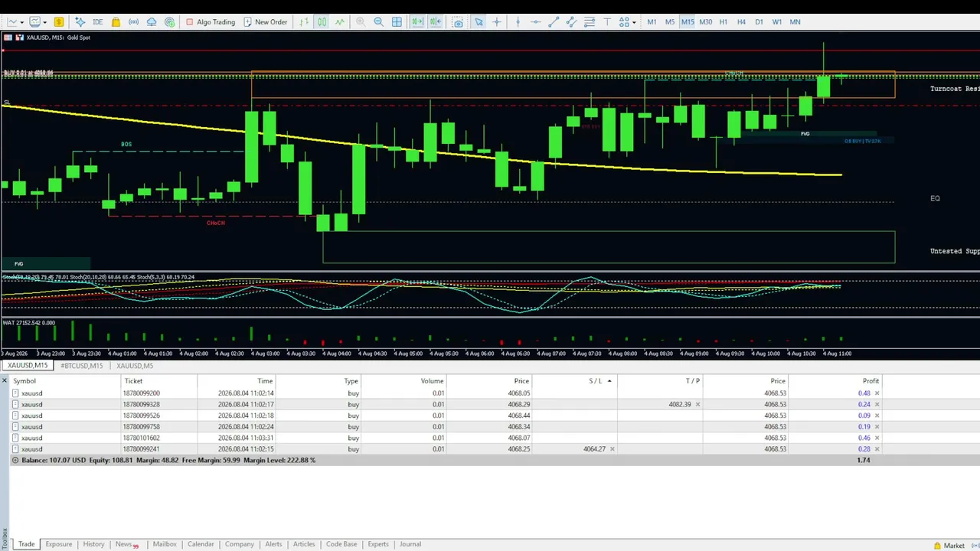Image resolution: width=980 pixels, height=551 pixels.
Task: Open the Calendar tab
Action: (x=201, y=544)
